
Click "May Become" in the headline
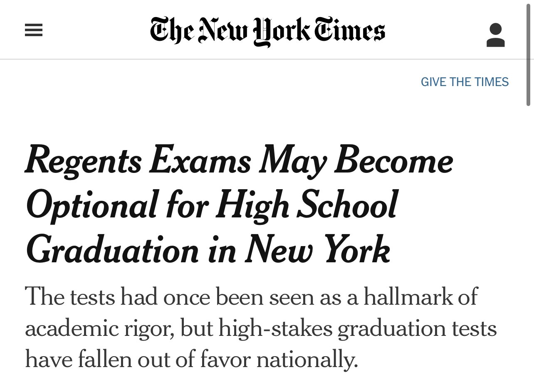pos(356,162)
